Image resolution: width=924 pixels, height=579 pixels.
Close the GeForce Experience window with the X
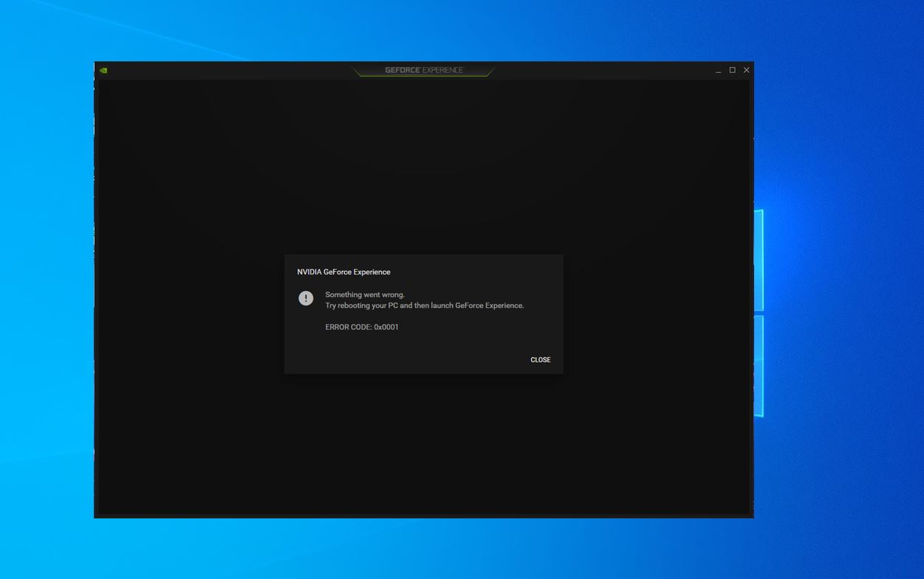click(746, 70)
